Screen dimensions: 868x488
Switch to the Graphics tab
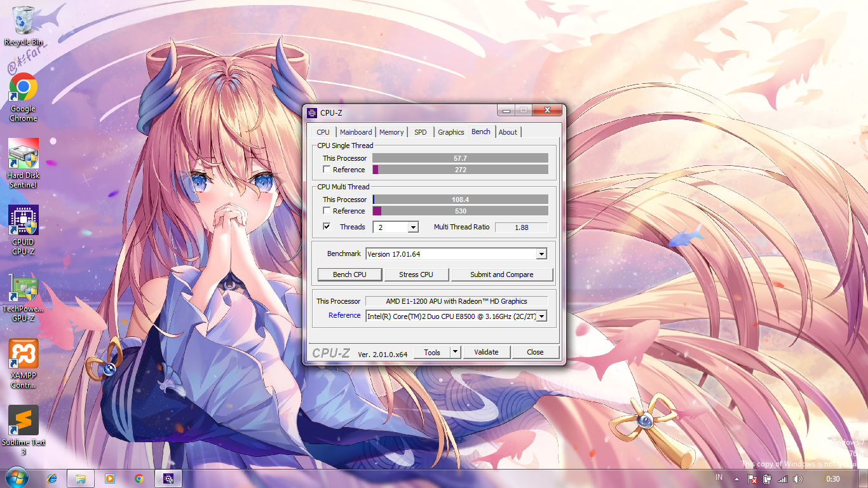tap(451, 132)
